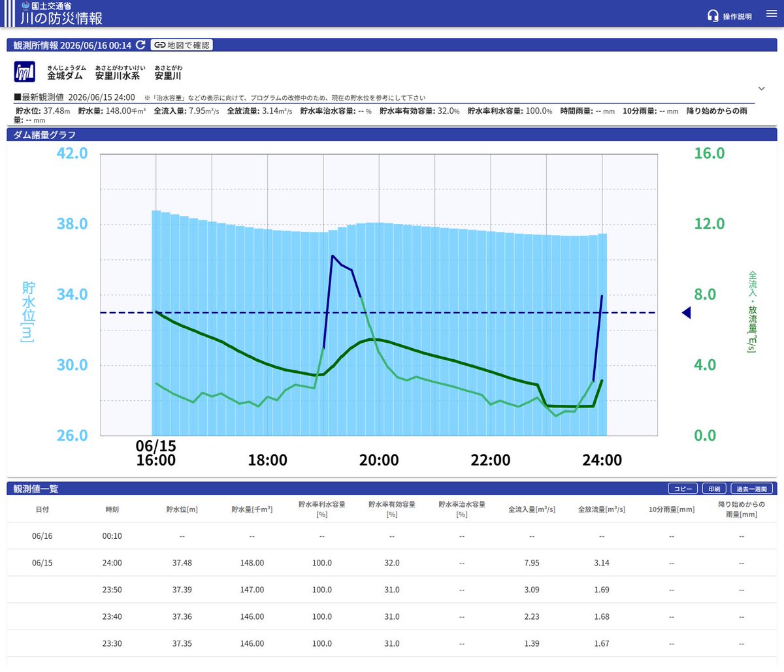
Task: Click the 37.39 water level cell
Action: coord(182,590)
